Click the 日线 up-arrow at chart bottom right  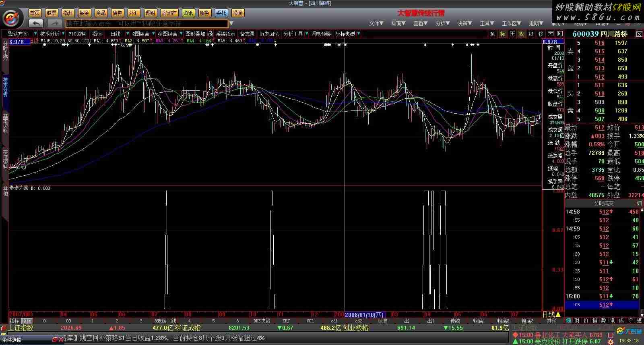(558, 314)
